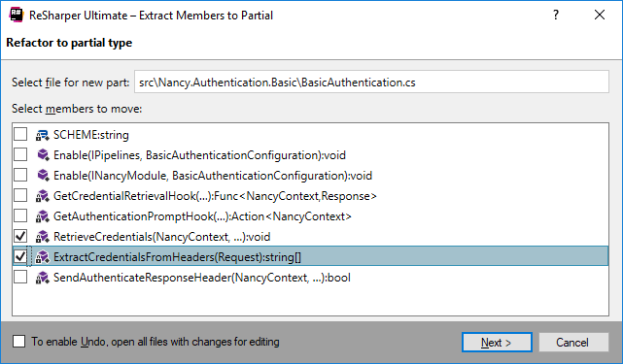Click 'Select file for new part:' label
623x364 pixels.
pyautogui.click(x=70, y=83)
